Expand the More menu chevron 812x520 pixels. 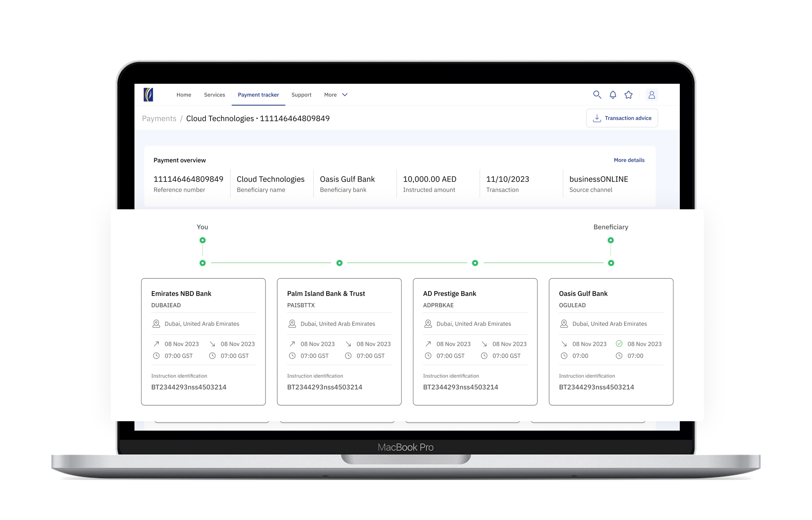coord(345,95)
